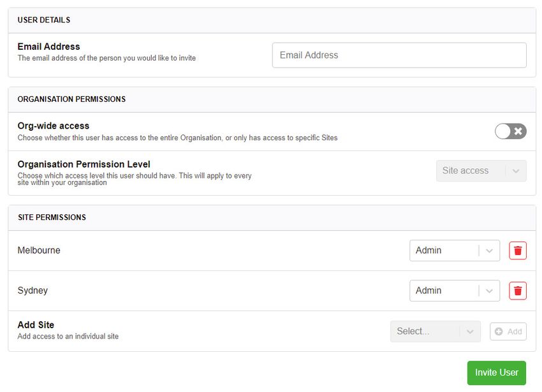Screen dimensions: 542x392
Task: Delete the Sydney site permission
Action: [x=518, y=291]
